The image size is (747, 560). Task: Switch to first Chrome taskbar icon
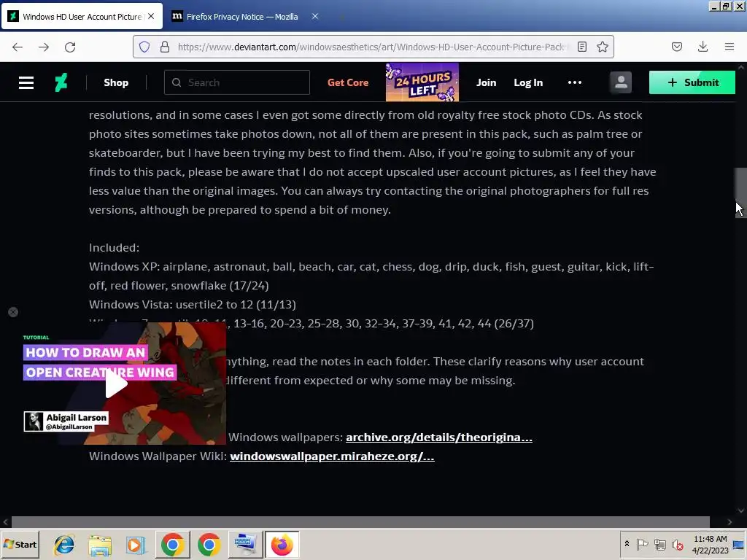[172, 545]
